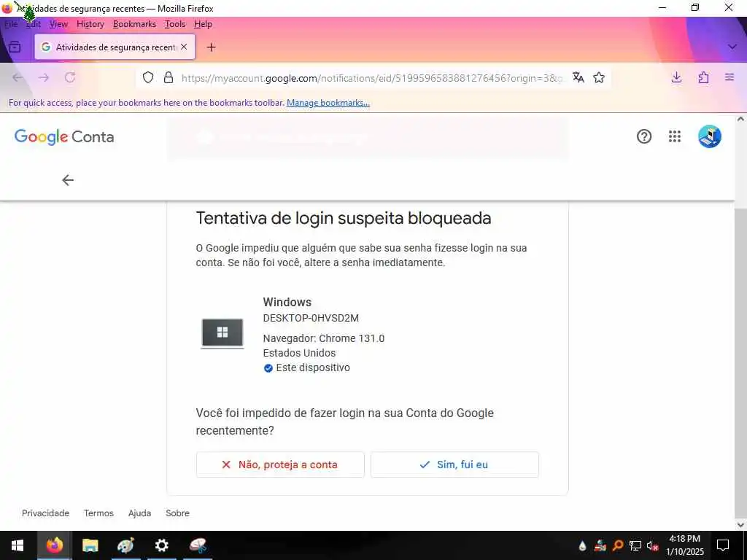Click the muted volume tray icon
The height and width of the screenshot is (560, 747).
(652, 545)
